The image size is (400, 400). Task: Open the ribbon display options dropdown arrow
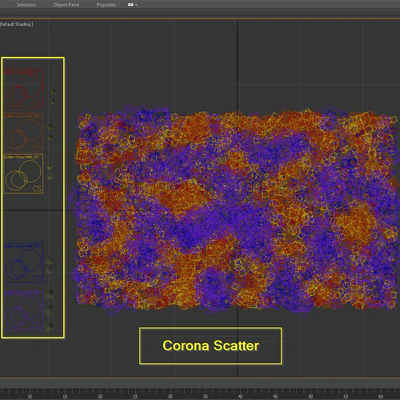[x=136, y=5]
